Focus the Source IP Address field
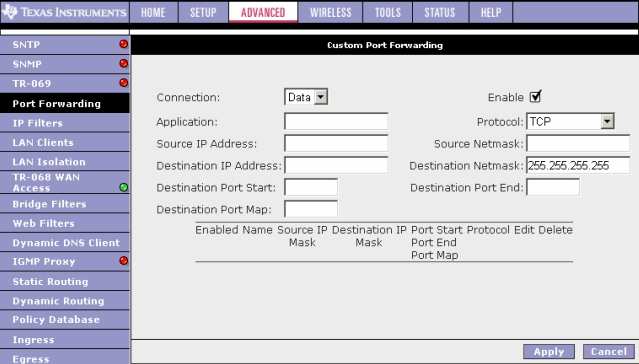639x364 pixels. (x=336, y=143)
